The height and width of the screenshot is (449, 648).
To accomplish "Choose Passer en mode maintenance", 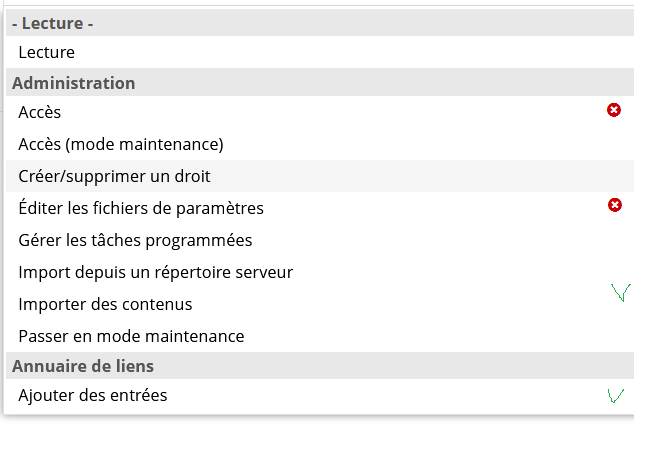I will pyautogui.click(x=320, y=336).
